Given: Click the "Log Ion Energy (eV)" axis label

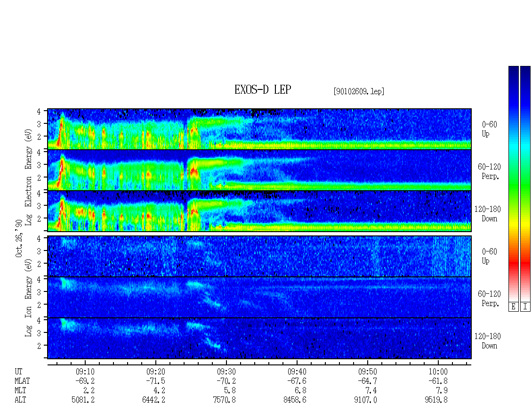Looking at the screenshot, I should (28, 298).
